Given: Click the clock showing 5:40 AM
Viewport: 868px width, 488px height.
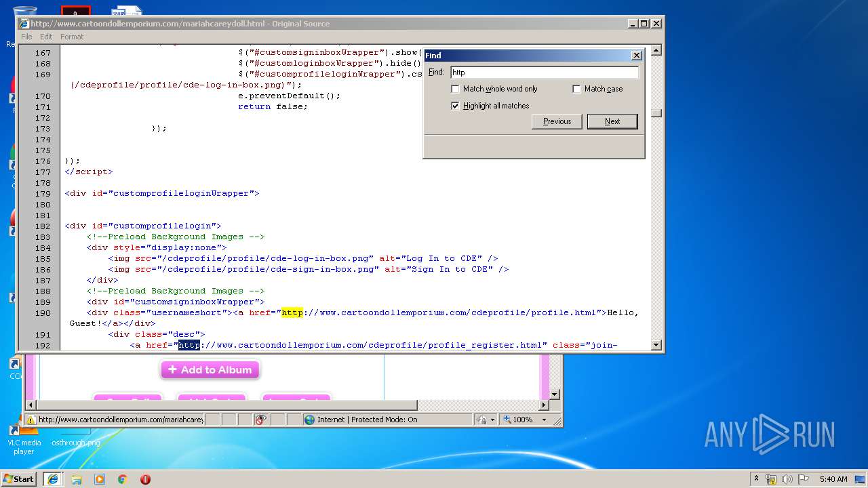Looking at the screenshot, I should point(833,479).
